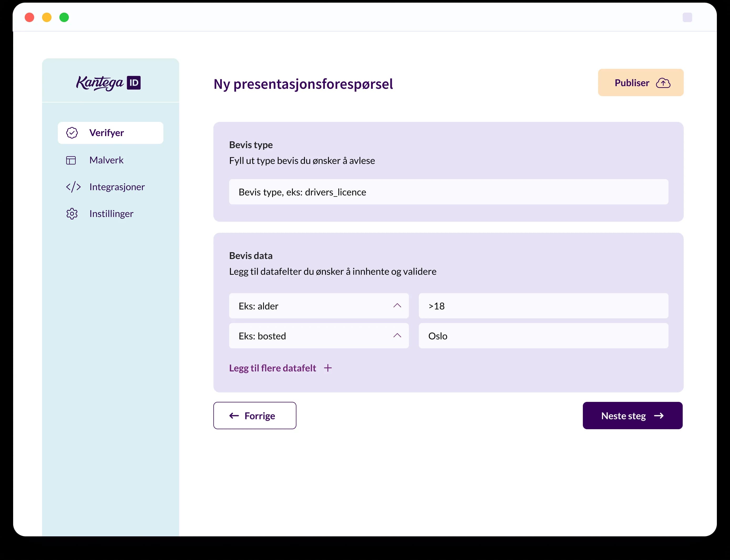Click the Malverk panel icon

point(71,160)
